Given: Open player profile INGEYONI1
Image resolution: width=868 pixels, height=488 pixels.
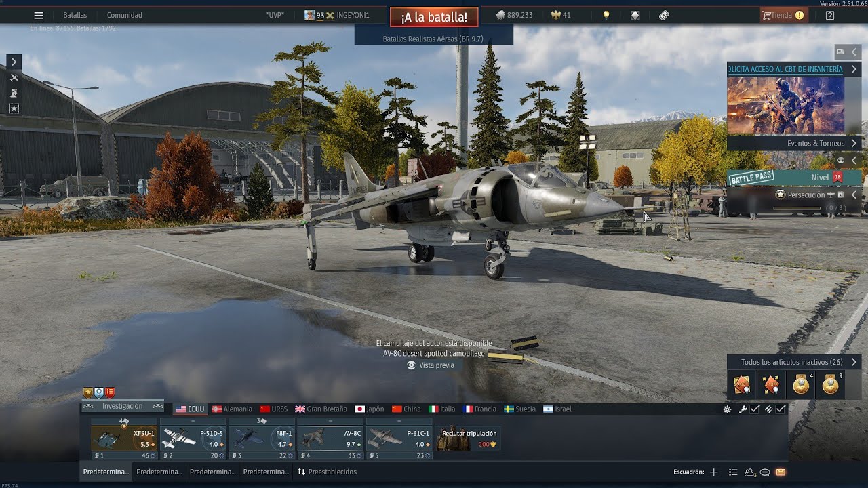Looking at the screenshot, I should (337, 15).
